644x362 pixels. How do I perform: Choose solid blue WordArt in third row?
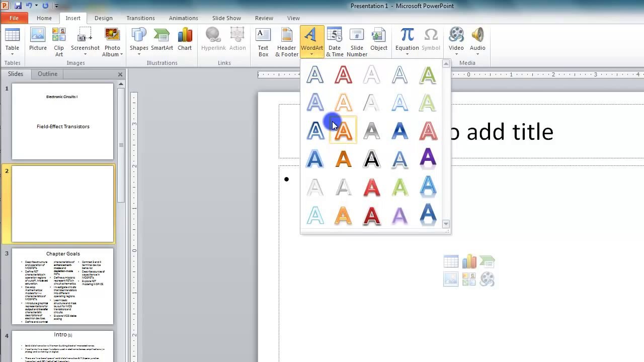(x=399, y=131)
